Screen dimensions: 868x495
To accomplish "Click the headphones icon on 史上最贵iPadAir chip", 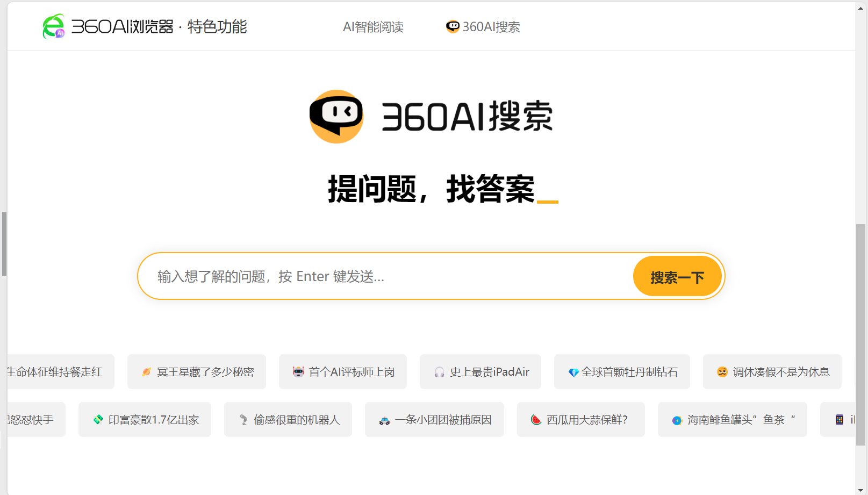I will (x=440, y=371).
